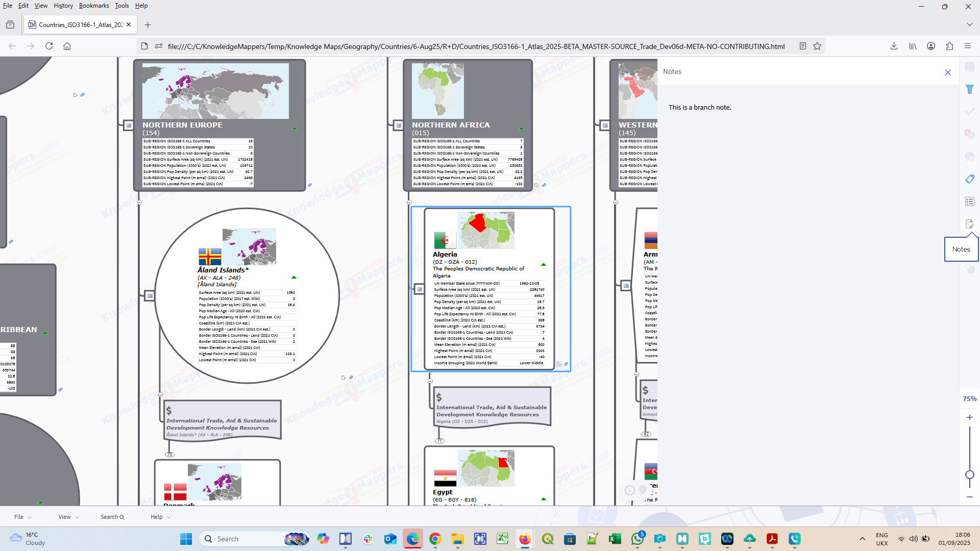Viewport: 980px width, 551px height.
Task: Click the zoom out minus button
Action: [x=970, y=496]
